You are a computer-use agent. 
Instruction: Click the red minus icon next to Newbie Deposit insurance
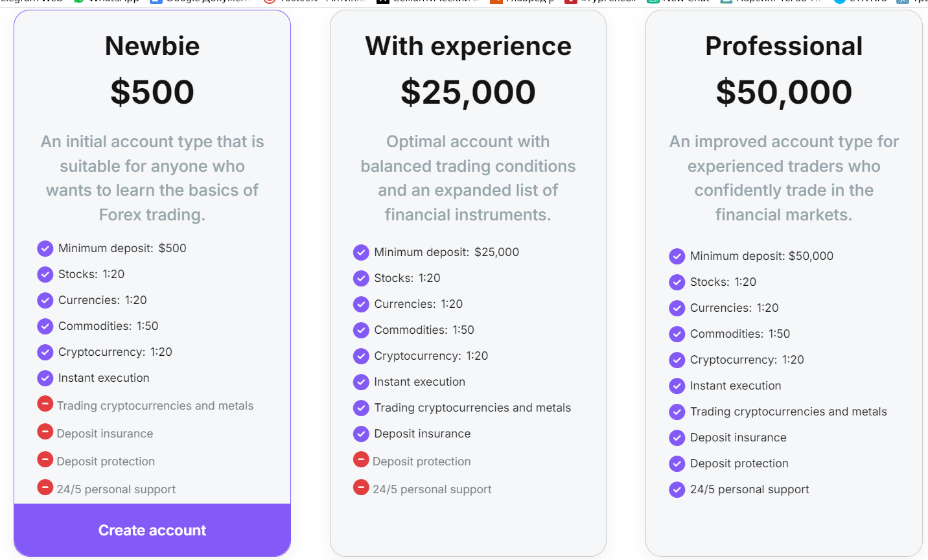pyautogui.click(x=45, y=432)
